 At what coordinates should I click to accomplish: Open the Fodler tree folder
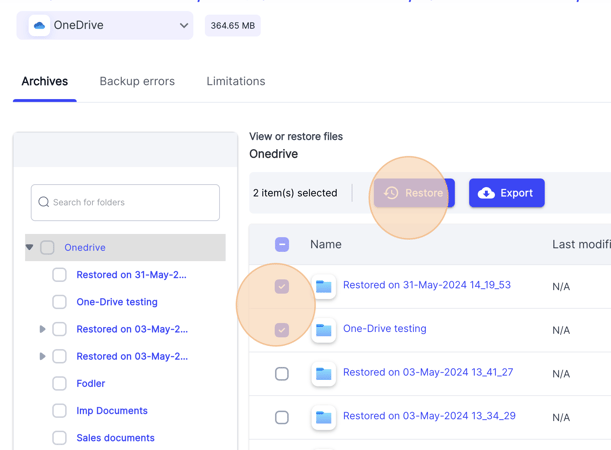click(91, 383)
